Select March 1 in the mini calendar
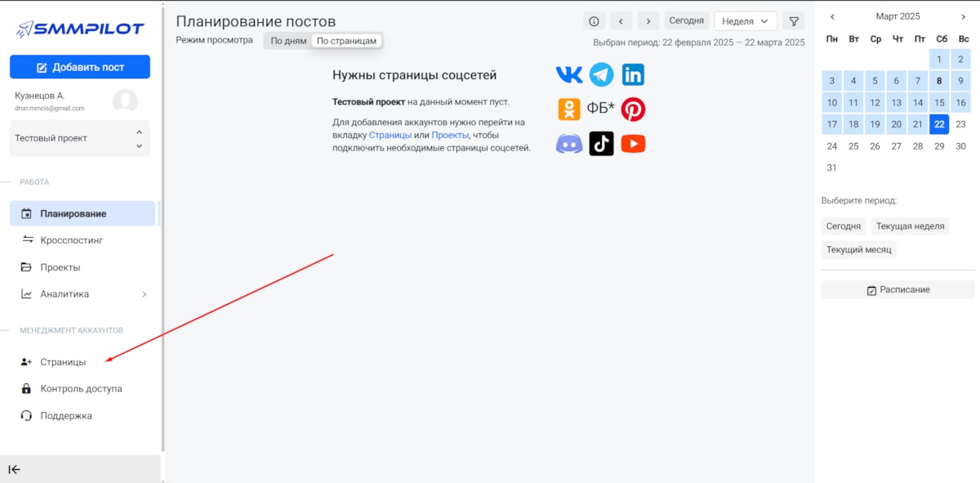Screen dimensions: 980x483 click(940, 59)
